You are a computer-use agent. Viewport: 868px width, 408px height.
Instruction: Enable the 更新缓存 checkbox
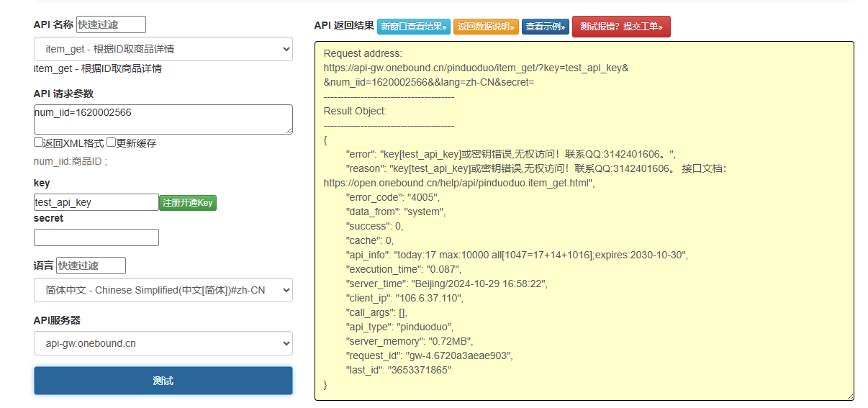pyautogui.click(x=112, y=142)
